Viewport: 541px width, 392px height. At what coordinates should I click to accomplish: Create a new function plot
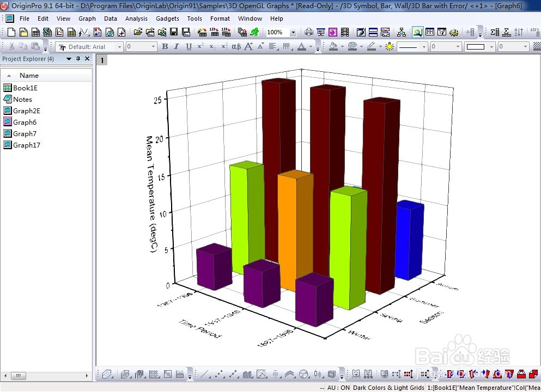pos(84,33)
